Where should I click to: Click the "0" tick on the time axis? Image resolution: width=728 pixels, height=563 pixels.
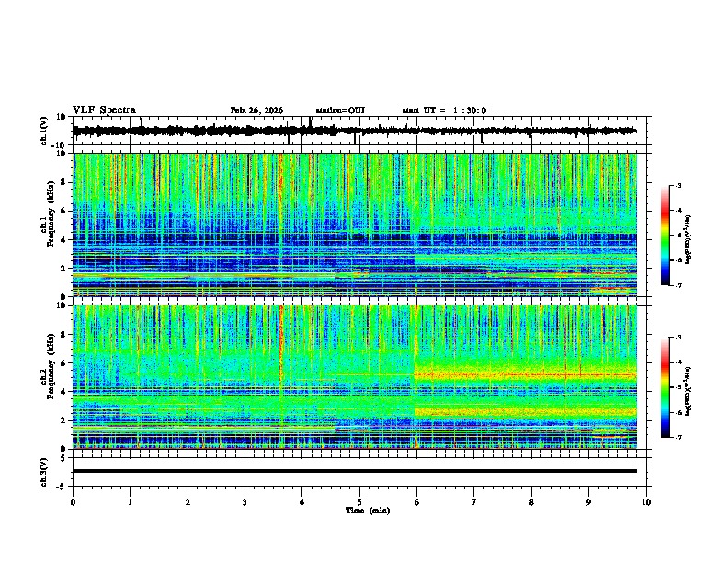click(x=73, y=502)
